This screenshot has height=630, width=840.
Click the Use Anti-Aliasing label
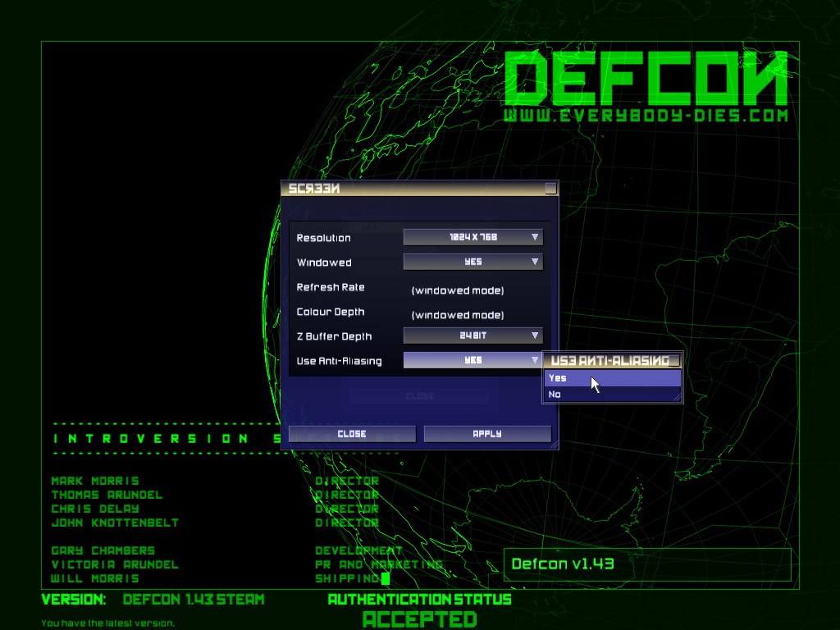339,361
